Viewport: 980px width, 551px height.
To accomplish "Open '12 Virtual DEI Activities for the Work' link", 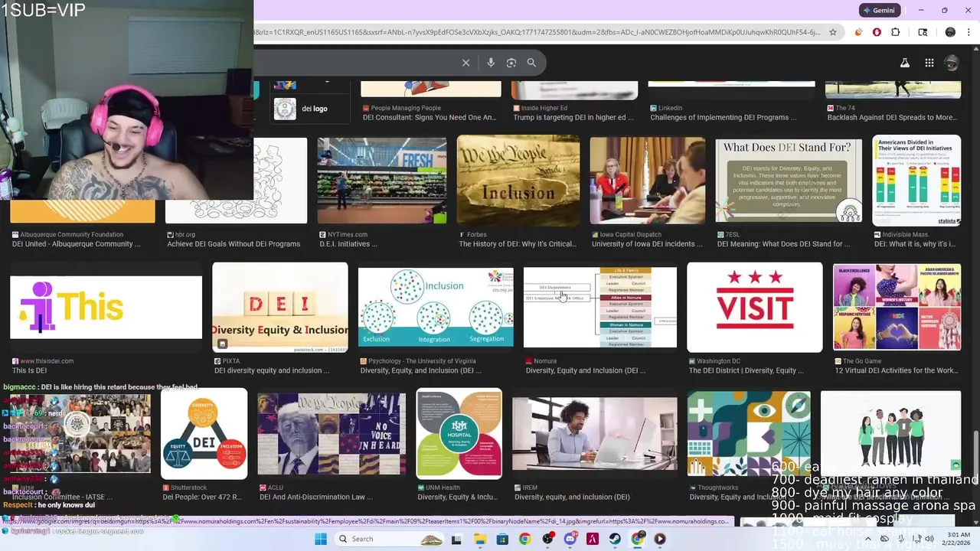I will tap(896, 370).
